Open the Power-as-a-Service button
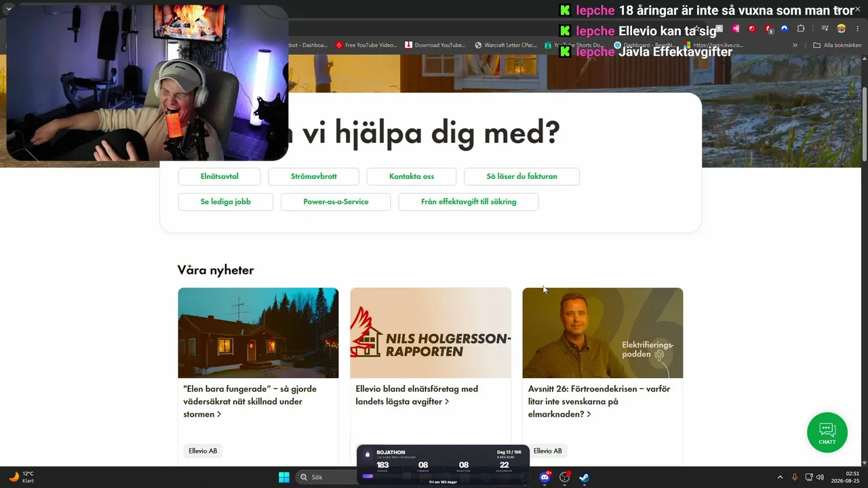This screenshot has height=488, width=868. tap(336, 202)
